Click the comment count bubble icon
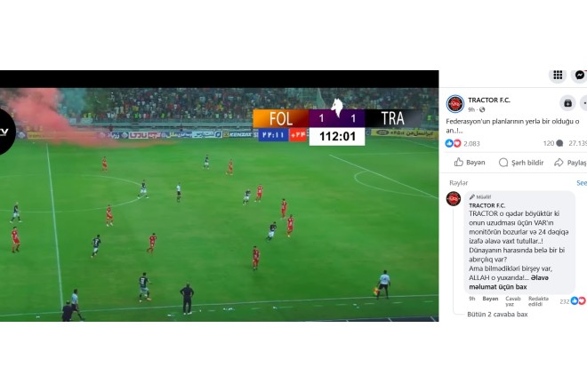The width and height of the screenshot is (587, 392). click(x=559, y=143)
